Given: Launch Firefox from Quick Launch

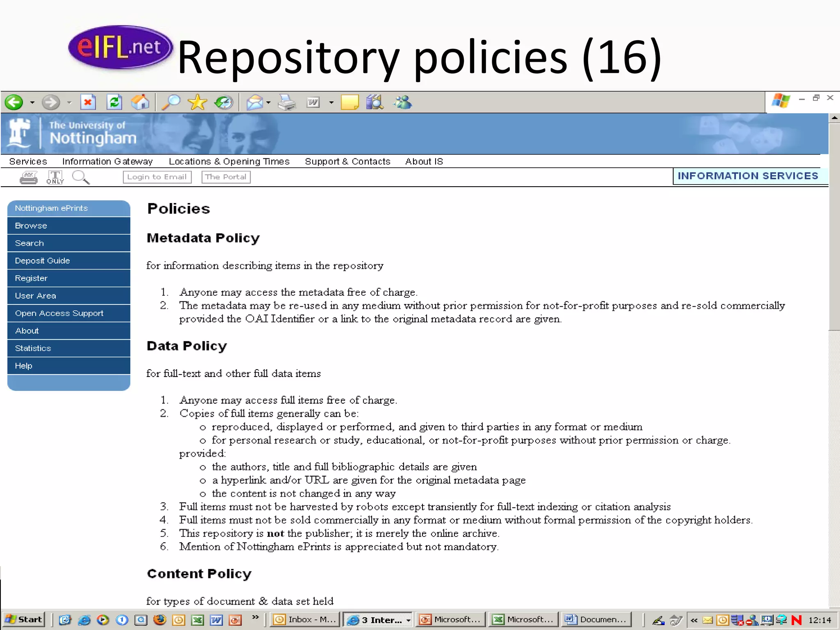Looking at the screenshot, I should (160, 620).
